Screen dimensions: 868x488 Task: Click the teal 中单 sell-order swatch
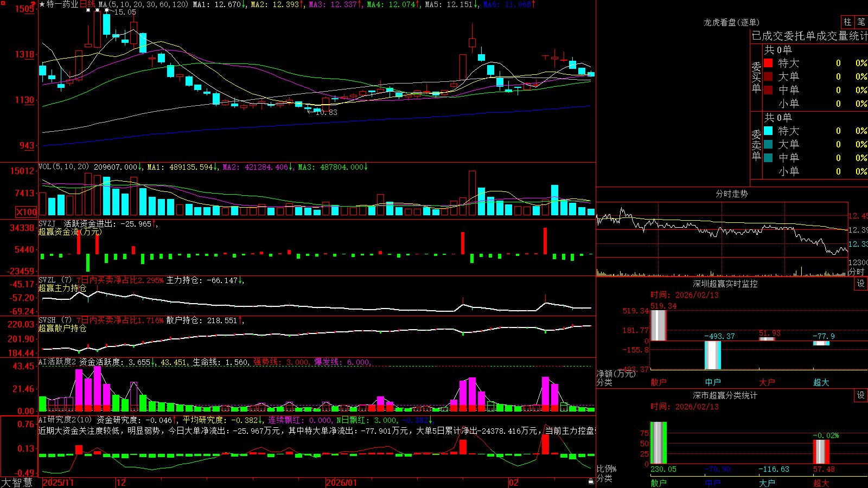[x=768, y=157]
